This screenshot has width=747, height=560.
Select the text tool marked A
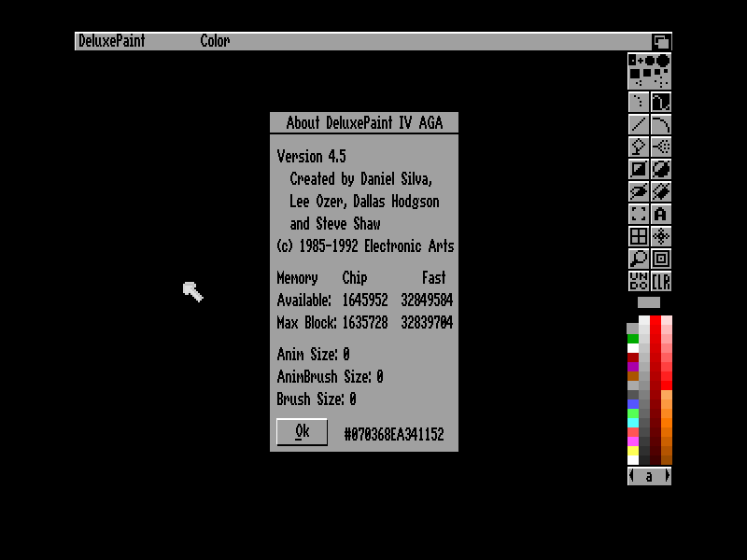point(661,214)
